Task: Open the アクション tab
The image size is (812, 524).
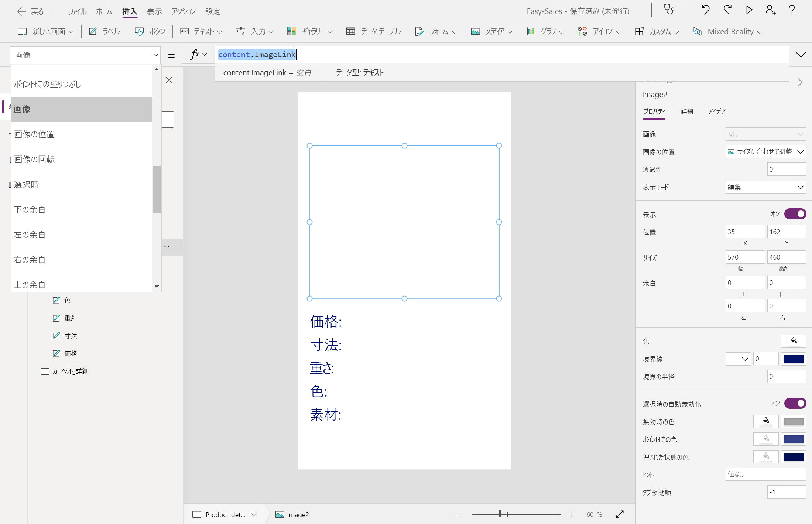Action: tap(184, 11)
